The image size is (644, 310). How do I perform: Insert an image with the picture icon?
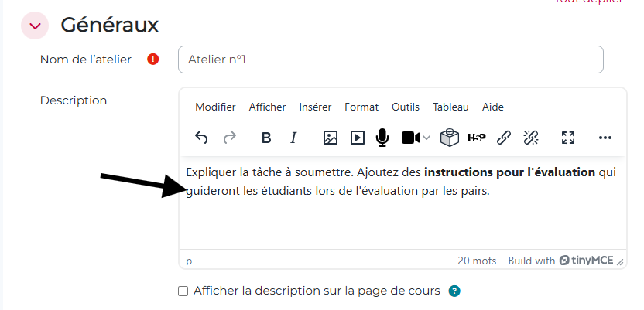(x=331, y=138)
